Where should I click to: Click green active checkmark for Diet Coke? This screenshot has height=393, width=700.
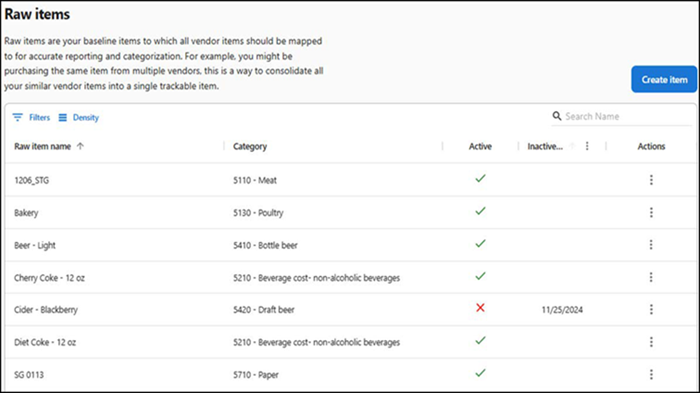click(480, 340)
